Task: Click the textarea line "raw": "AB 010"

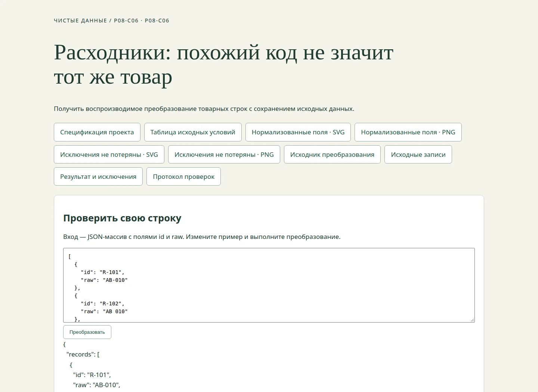Action: click(x=104, y=311)
